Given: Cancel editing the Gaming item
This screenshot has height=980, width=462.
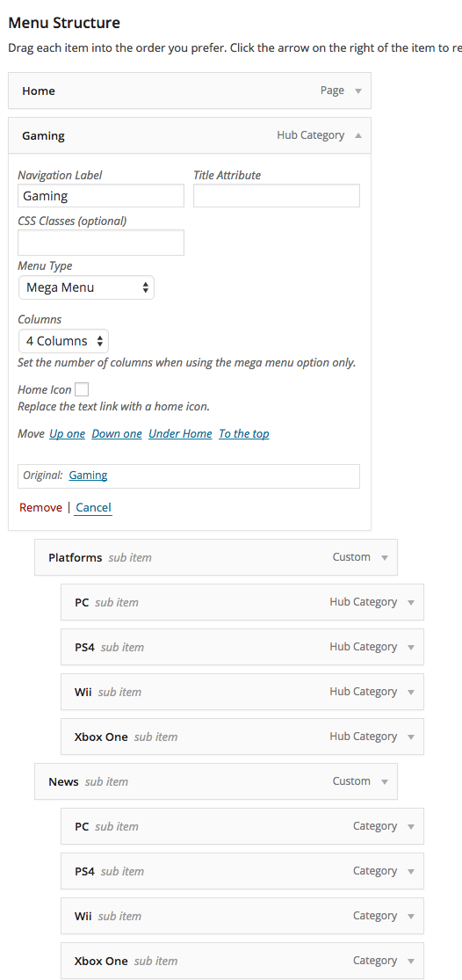Looking at the screenshot, I should [94, 507].
